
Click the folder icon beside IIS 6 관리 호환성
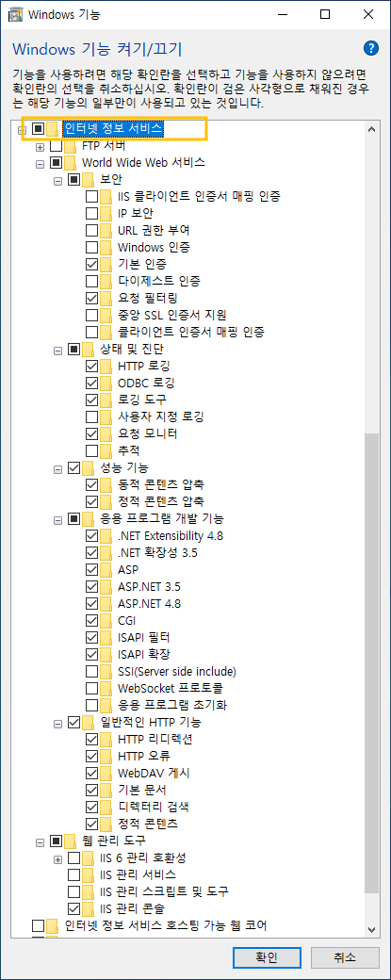coord(90,857)
